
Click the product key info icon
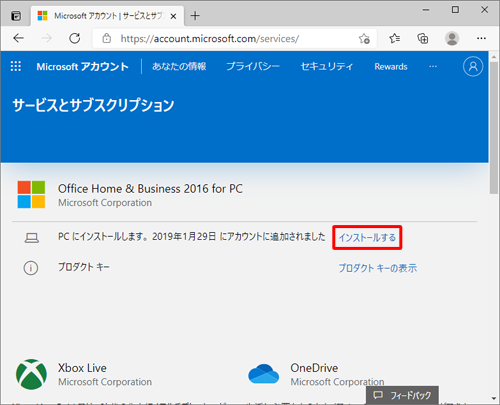coord(31,268)
